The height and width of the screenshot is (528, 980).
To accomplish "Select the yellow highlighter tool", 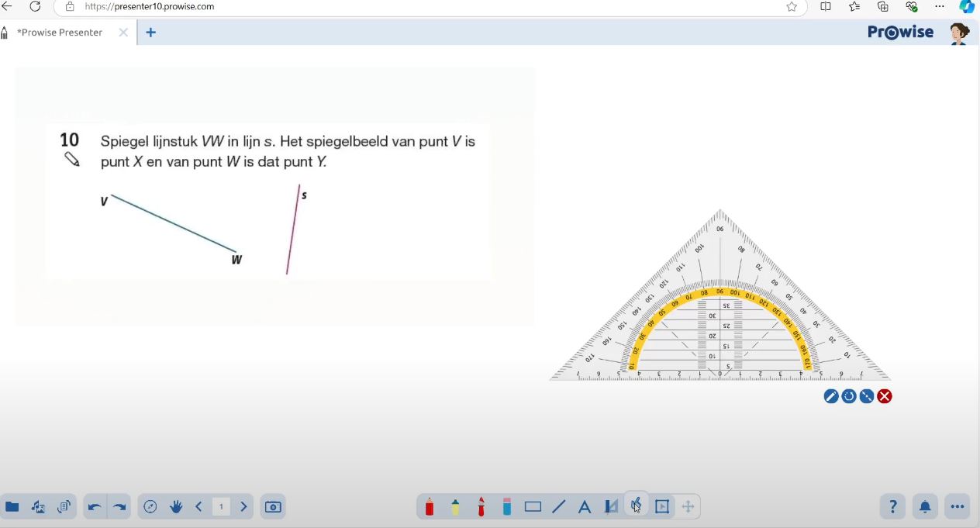I will click(x=455, y=507).
